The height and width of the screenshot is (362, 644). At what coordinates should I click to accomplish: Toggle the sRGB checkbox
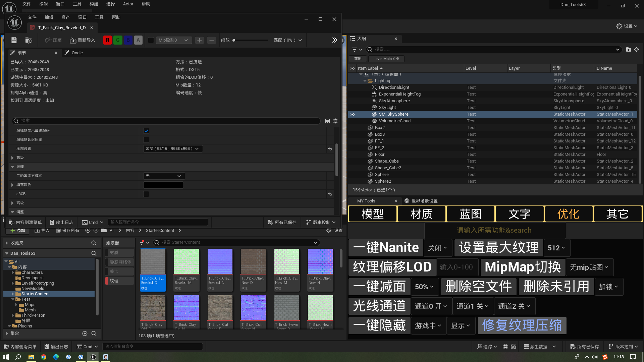(146, 194)
